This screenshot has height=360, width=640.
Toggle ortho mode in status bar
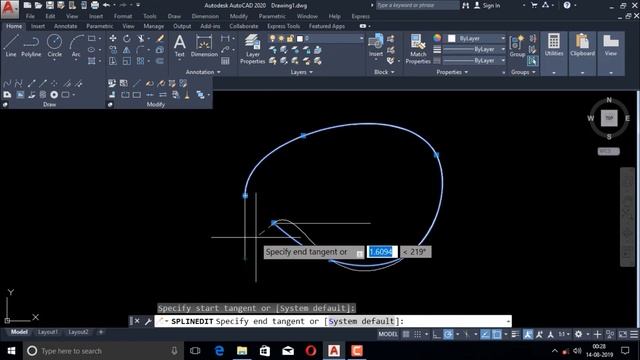click(436, 334)
